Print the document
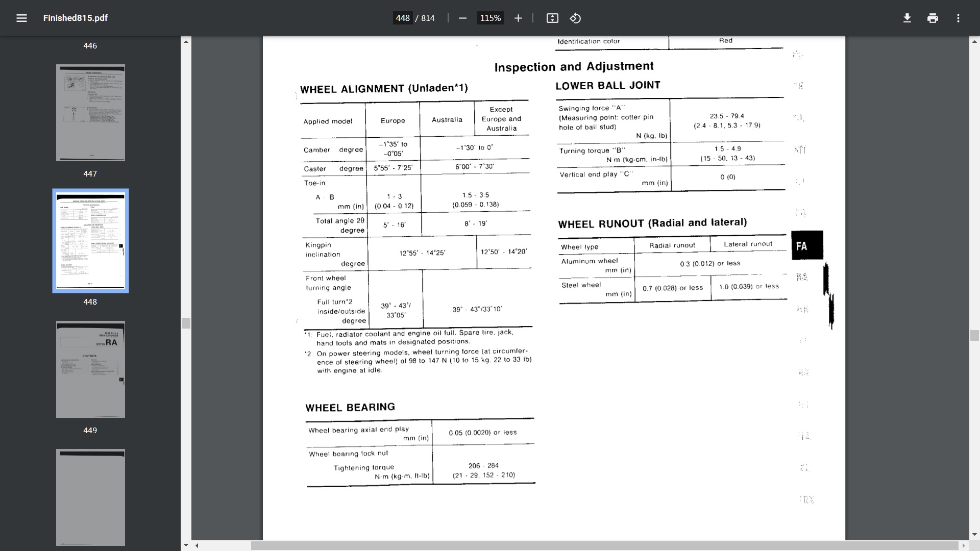Screen dimensions: 980x551 (933, 18)
